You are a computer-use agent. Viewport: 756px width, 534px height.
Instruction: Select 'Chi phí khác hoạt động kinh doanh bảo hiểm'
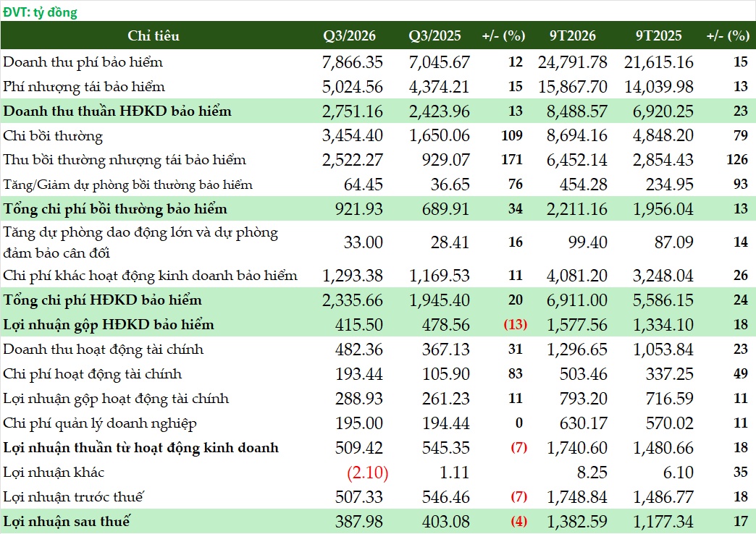coord(151,276)
